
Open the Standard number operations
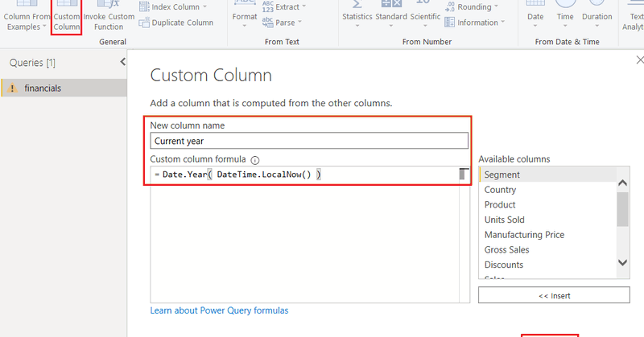pos(391,16)
